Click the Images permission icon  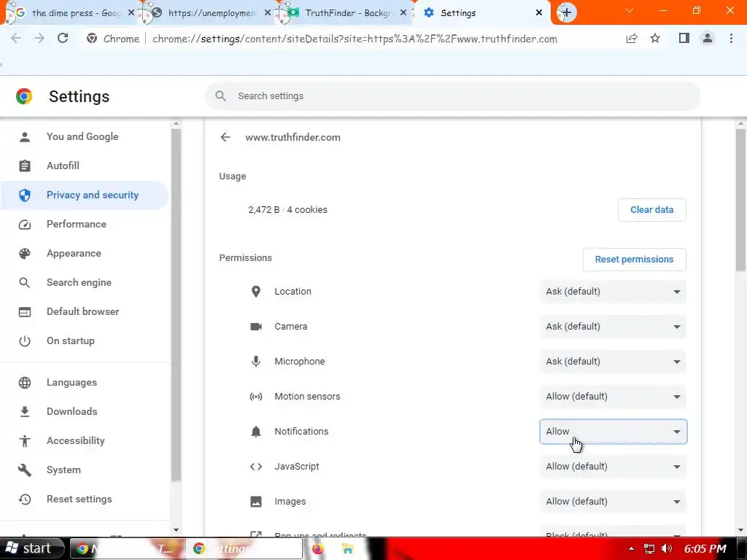click(256, 502)
